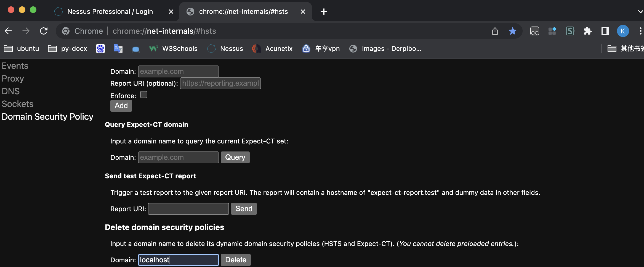Click the back navigation arrow

point(8,31)
